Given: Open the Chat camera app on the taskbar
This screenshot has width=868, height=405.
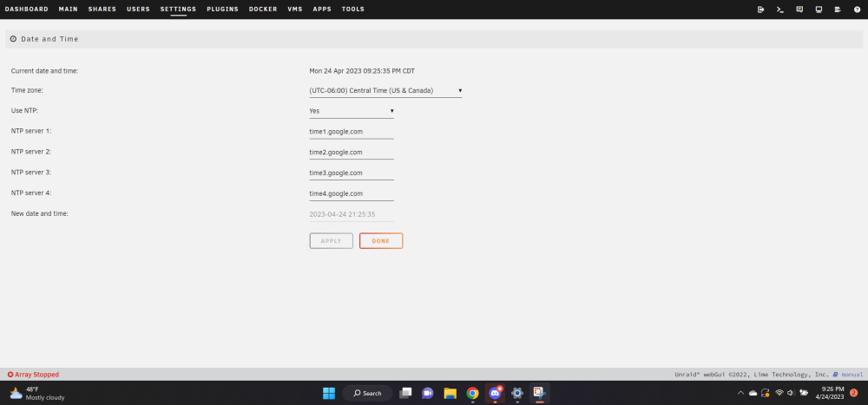Looking at the screenshot, I should click(427, 394).
